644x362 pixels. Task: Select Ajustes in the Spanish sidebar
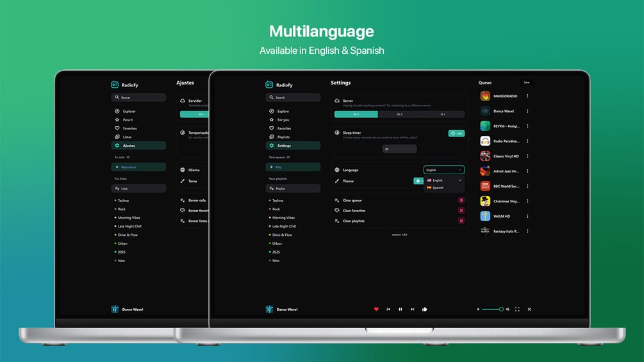[138, 145]
